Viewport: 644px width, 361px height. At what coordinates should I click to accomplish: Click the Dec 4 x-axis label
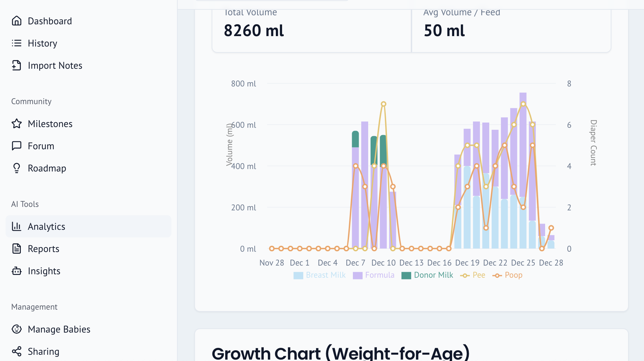click(x=328, y=263)
